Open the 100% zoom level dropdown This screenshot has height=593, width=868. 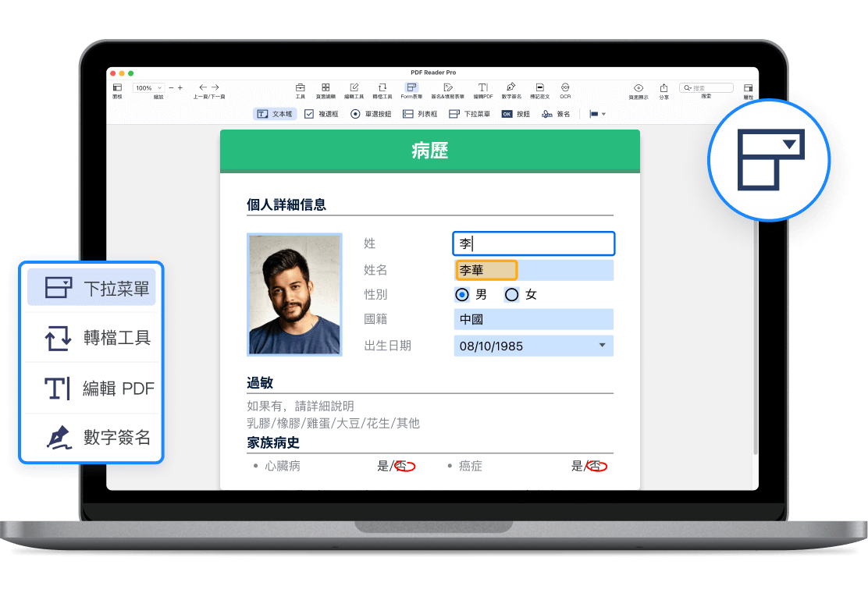click(148, 88)
